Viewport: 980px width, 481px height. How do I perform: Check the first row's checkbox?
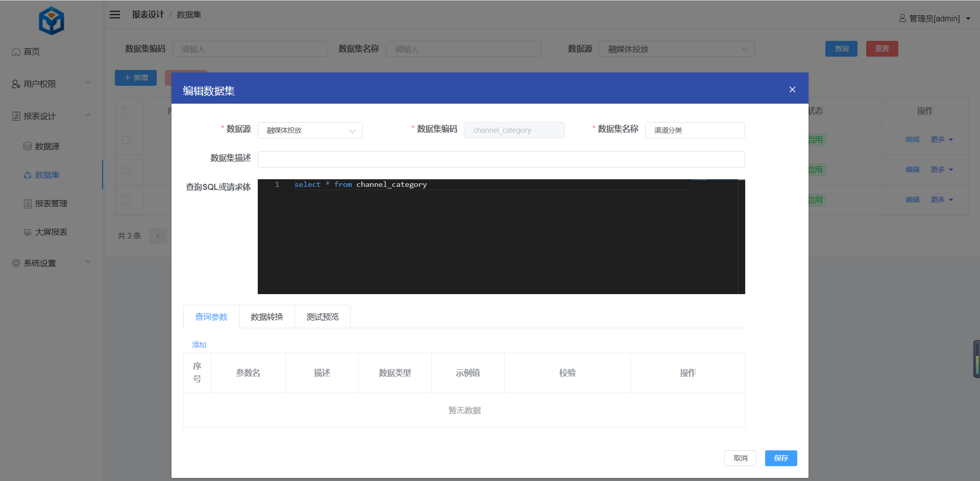127,140
